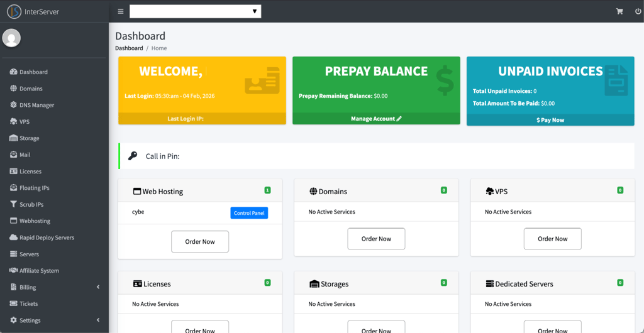Viewport: 644px width, 333px height.
Task: Open the top bar dropdown selector
Action: coord(196,11)
